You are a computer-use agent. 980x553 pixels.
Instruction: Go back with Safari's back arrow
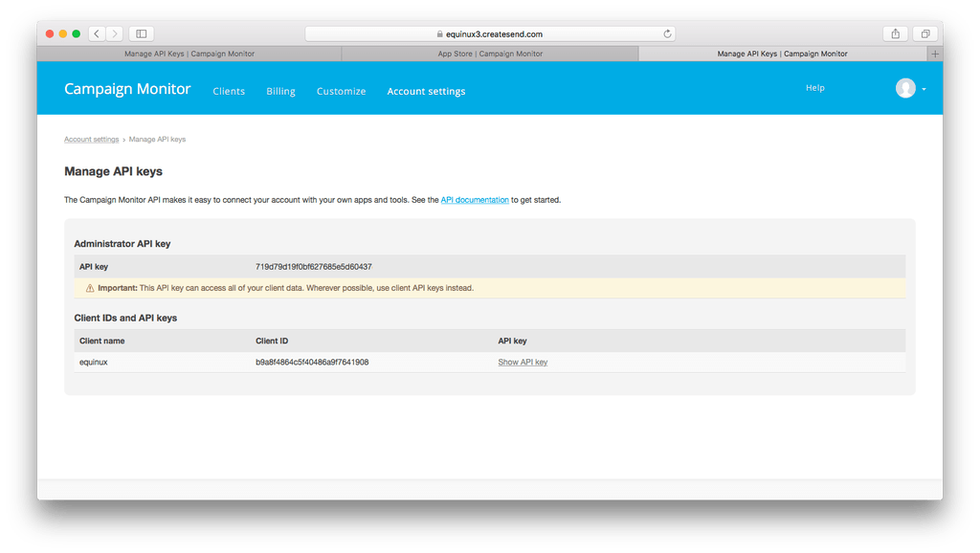pos(97,33)
